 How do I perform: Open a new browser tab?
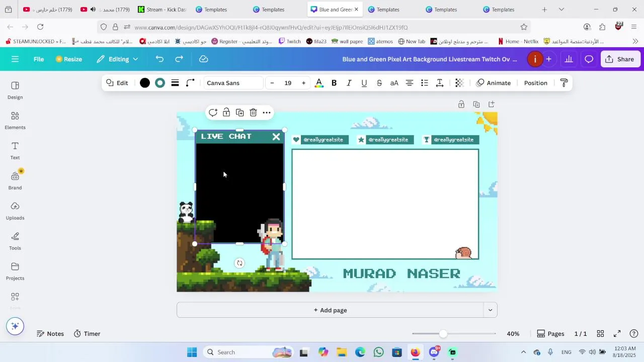tap(544, 10)
